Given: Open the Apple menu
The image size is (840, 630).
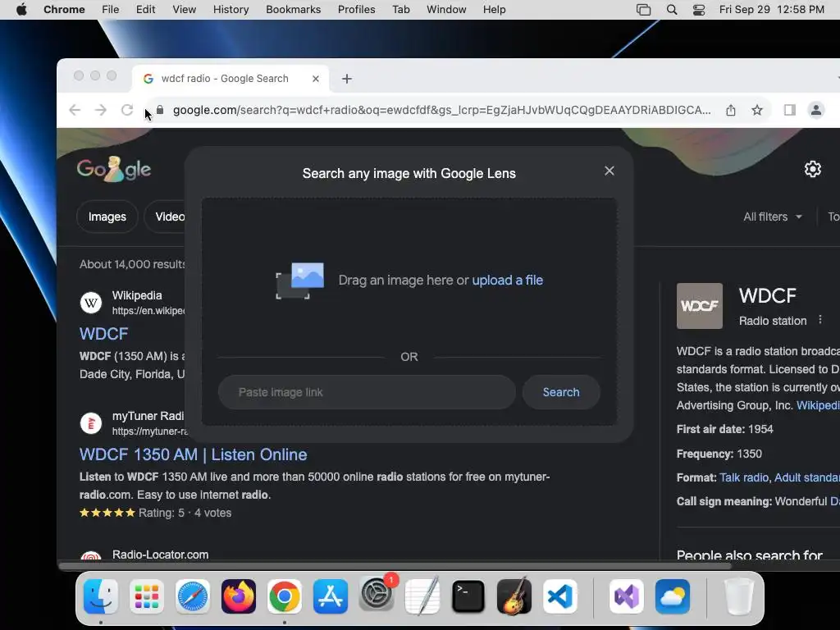Looking at the screenshot, I should point(21,10).
